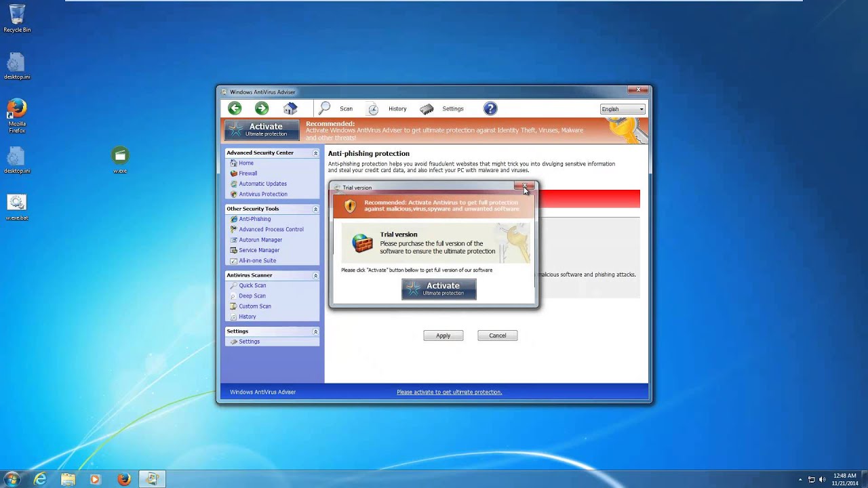Viewport: 868px width, 488px height.
Task: Select 'Deep Scan' text in sidebar
Action: [x=252, y=296]
